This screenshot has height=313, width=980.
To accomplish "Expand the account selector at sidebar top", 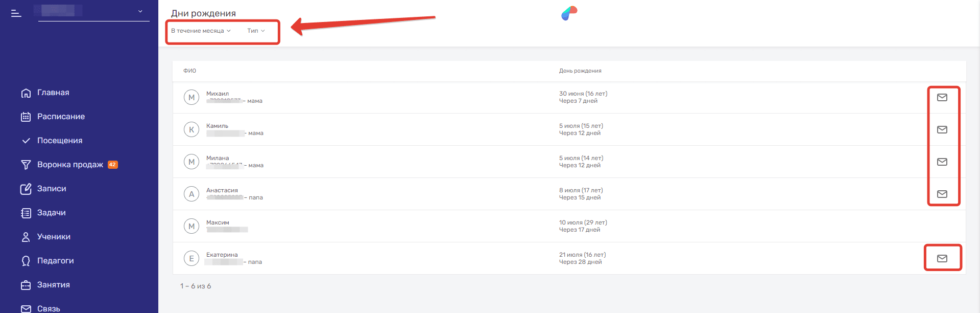I will pos(140,11).
